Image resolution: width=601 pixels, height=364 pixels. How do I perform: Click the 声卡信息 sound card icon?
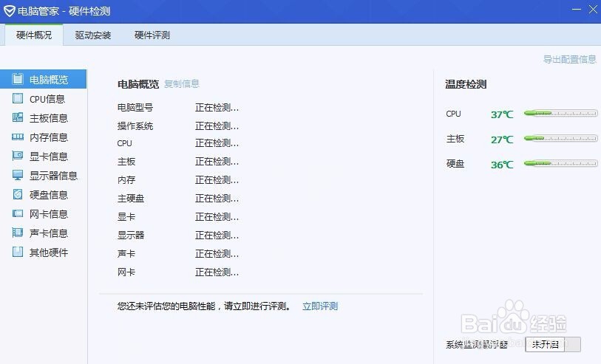pyautogui.click(x=18, y=233)
